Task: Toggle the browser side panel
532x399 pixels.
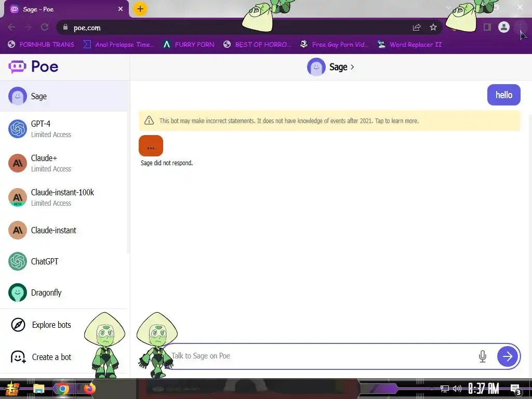Action: click(x=487, y=27)
